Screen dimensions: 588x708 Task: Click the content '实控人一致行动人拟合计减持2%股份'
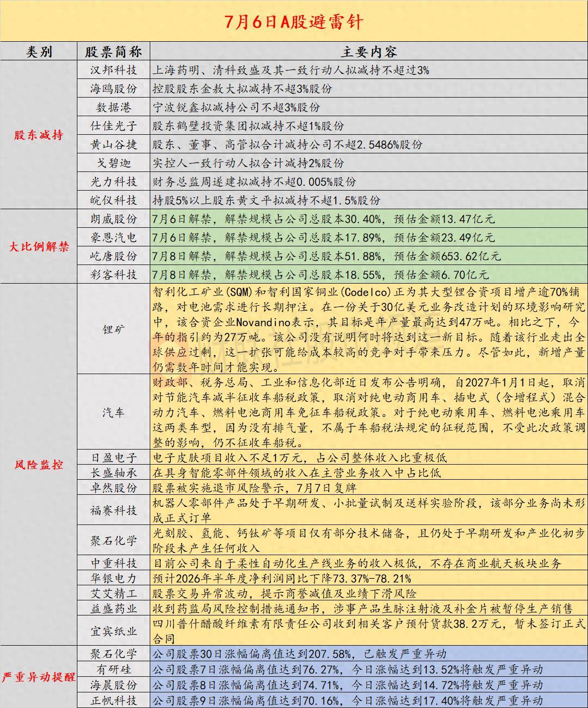click(x=248, y=163)
